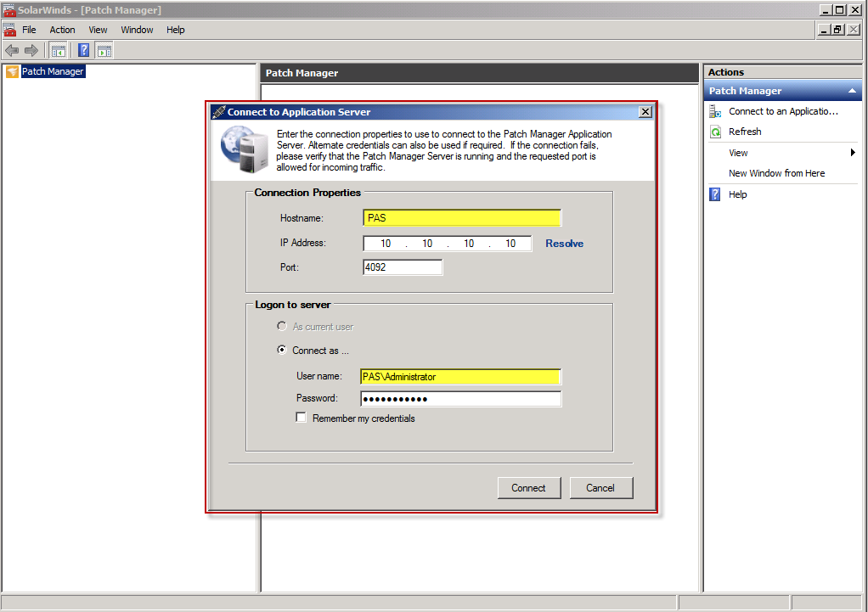This screenshot has width=868, height=612.
Task: Toggle the console tree pane icon
Action: [x=58, y=51]
